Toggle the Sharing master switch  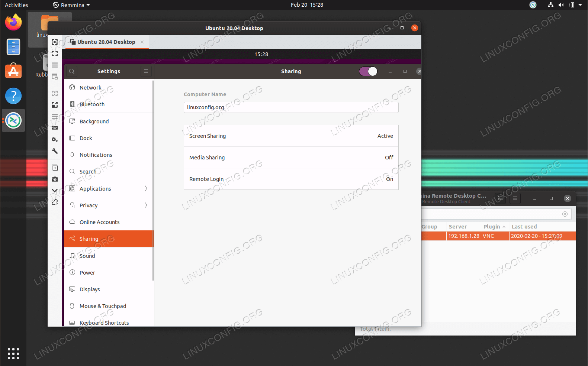(368, 71)
